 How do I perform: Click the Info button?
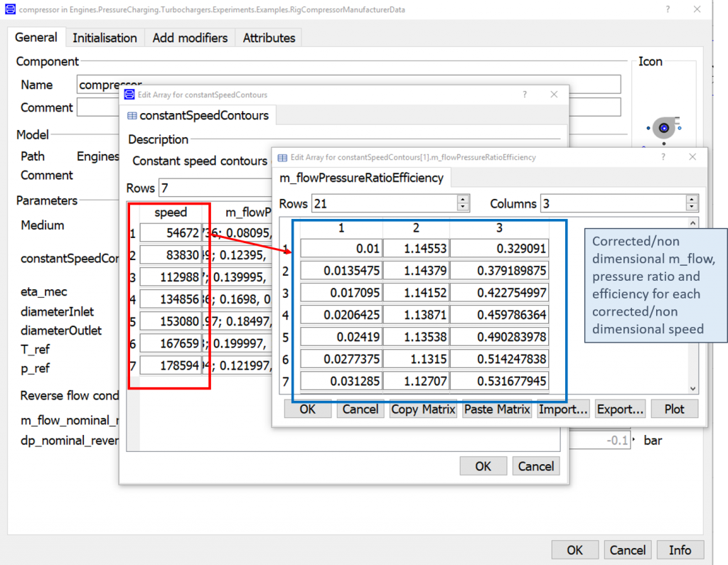[x=680, y=550]
